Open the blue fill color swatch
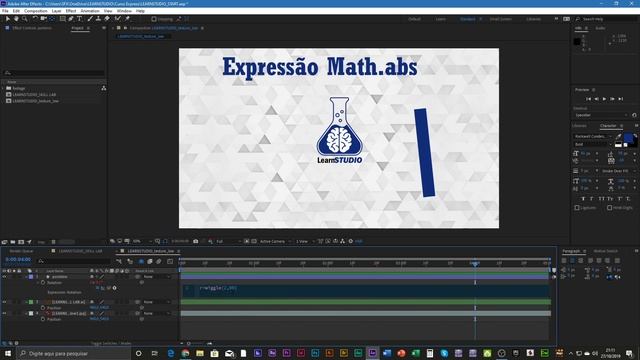Image resolution: width=640 pixels, height=360 pixels. [x=629, y=138]
